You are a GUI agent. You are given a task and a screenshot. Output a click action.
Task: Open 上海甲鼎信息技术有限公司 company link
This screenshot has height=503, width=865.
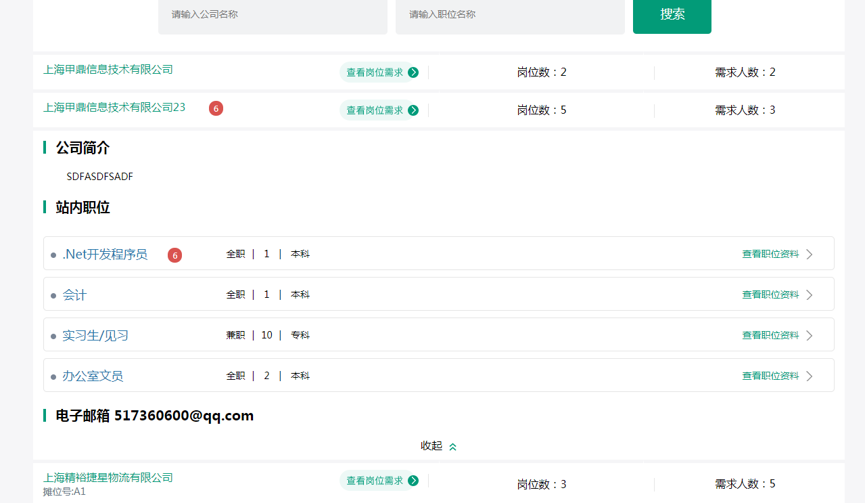click(108, 70)
